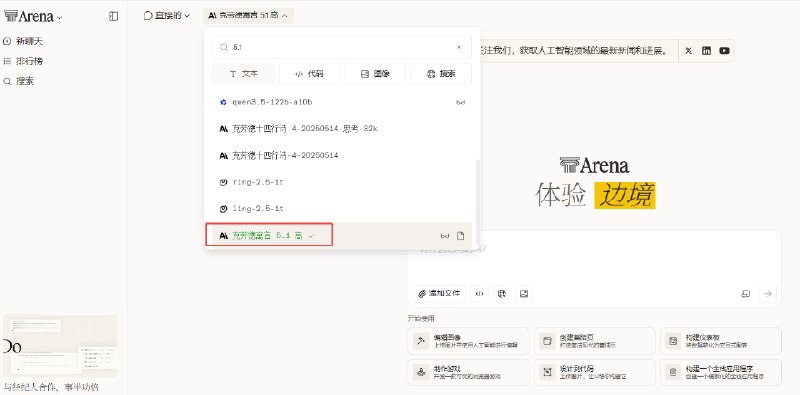Open the 创建着陆页 starter card
The image size is (800, 395).
594,341
